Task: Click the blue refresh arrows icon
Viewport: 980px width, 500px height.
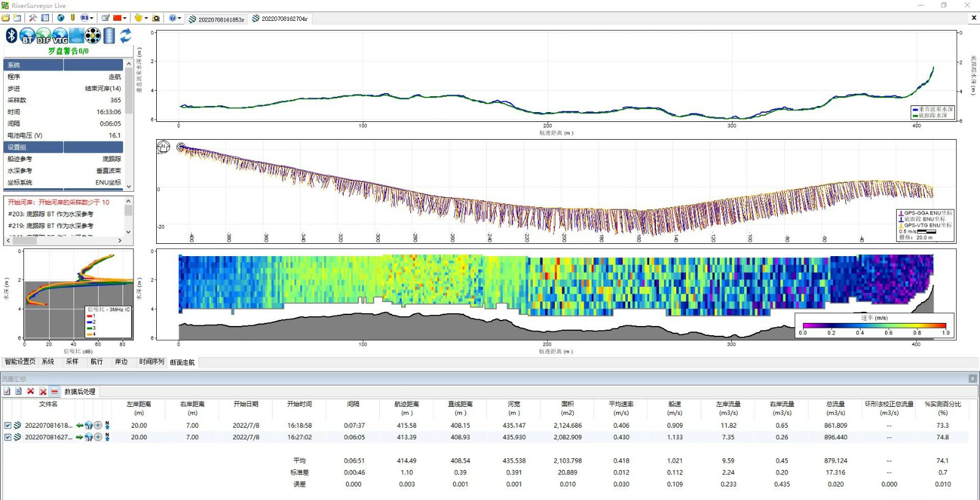Action: coord(126,36)
